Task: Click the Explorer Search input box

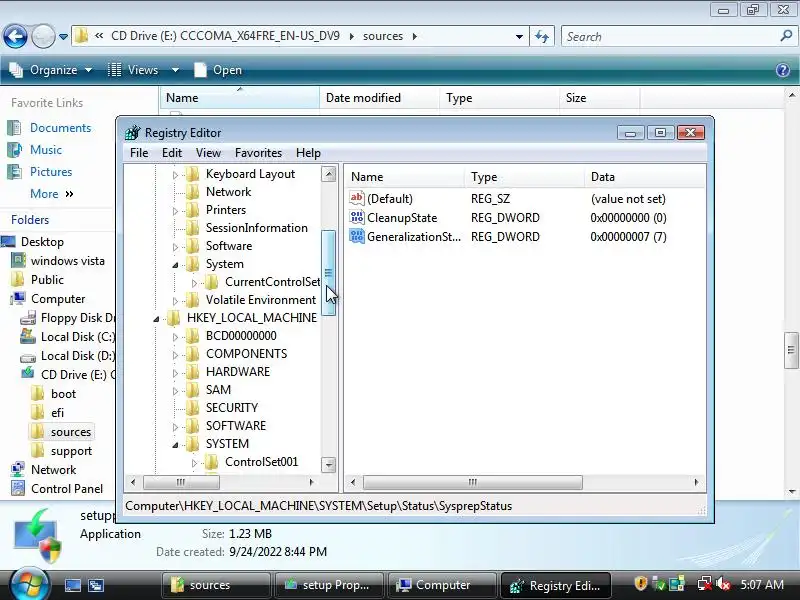Action: coord(671,37)
